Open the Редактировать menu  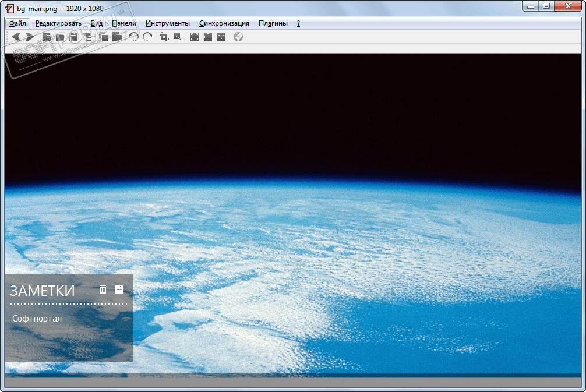click(58, 23)
